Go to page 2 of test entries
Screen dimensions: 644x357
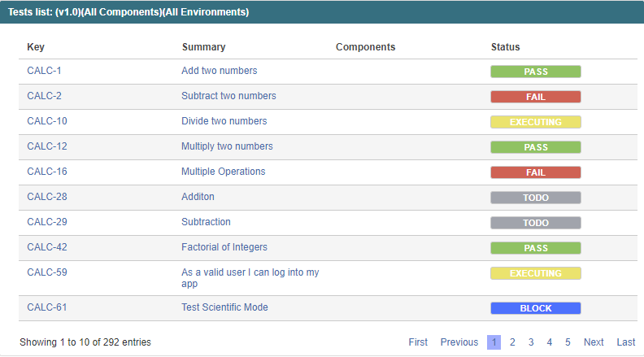(512, 342)
